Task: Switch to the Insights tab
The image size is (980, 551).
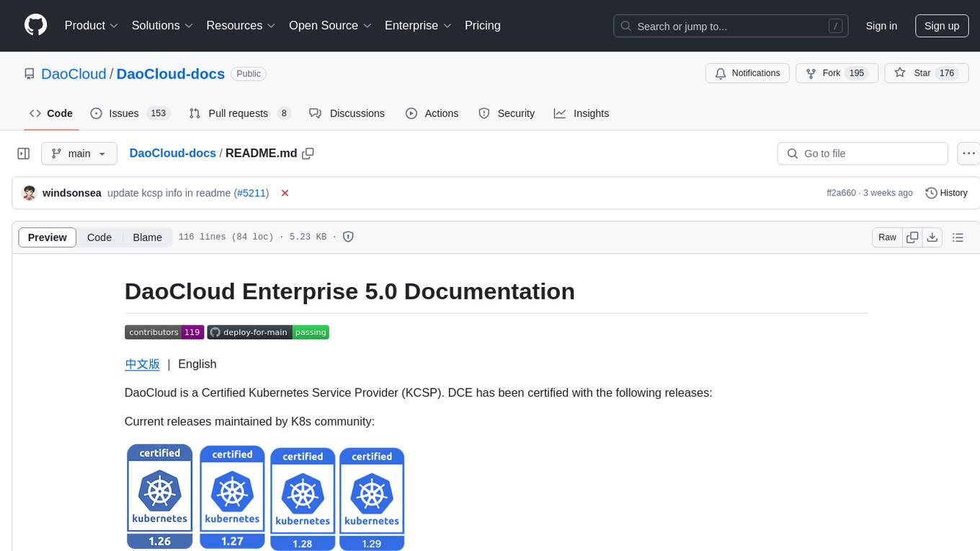Action: (582, 113)
